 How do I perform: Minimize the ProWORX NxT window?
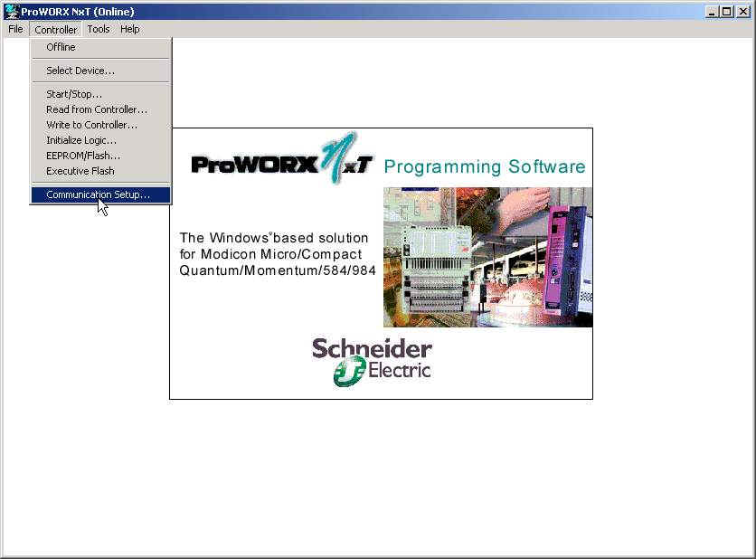pos(712,12)
